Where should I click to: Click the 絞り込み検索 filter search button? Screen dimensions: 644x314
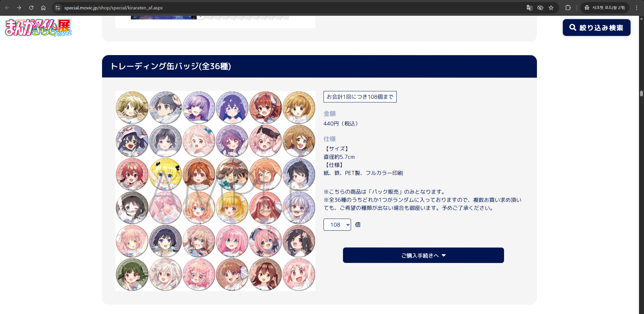[x=596, y=28]
